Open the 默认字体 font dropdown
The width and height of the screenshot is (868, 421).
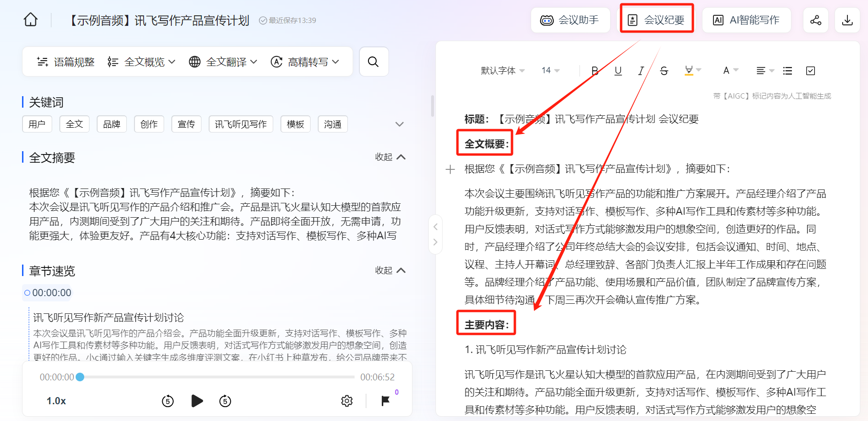pyautogui.click(x=502, y=71)
